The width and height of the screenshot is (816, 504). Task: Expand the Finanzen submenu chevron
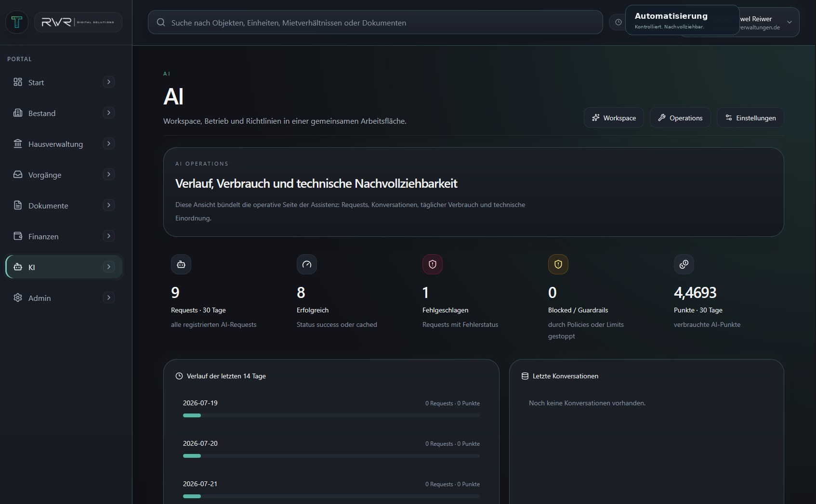click(109, 236)
